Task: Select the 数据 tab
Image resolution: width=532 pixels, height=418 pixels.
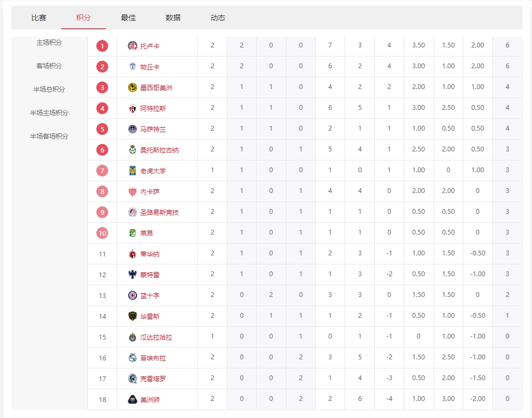Action: tap(173, 18)
